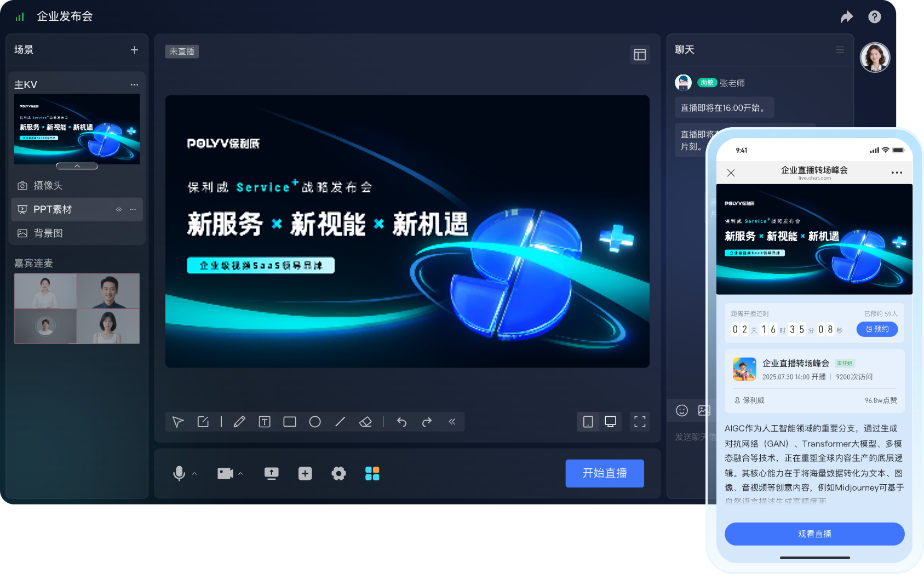Image resolution: width=924 pixels, height=574 pixels.
Task: Open the colorful apps grid
Action: pos(372,473)
